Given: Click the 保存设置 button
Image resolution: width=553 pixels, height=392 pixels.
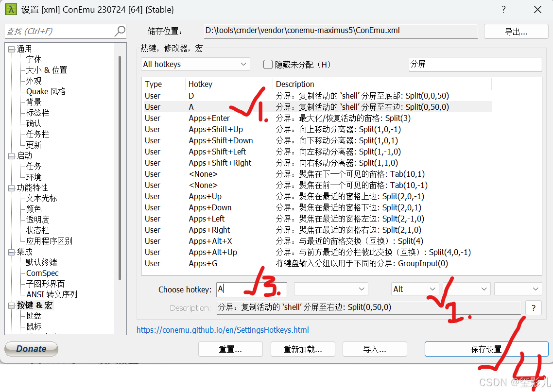Looking at the screenshot, I should 486,349.
